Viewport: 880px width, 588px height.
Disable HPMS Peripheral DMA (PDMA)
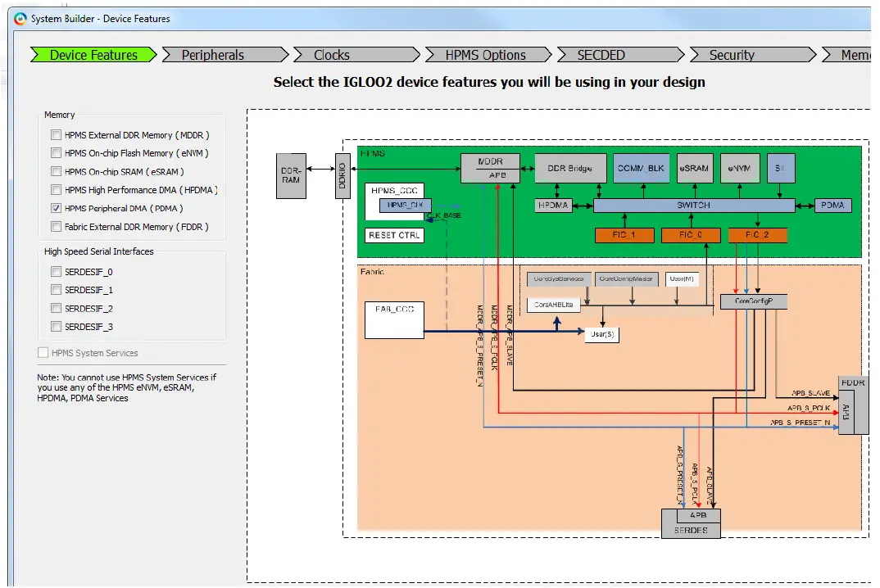click(x=56, y=208)
